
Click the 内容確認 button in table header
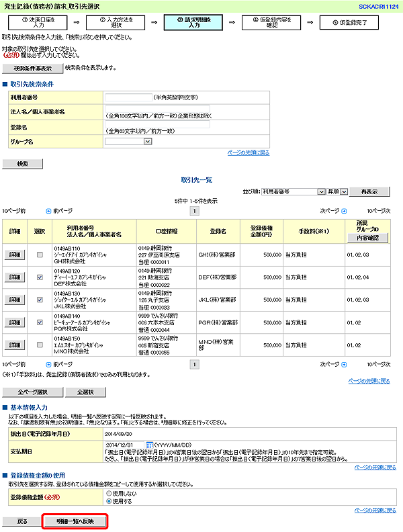click(x=367, y=238)
